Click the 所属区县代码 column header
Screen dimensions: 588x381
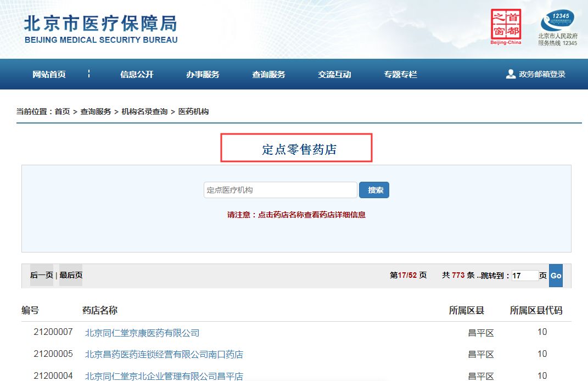[x=536, y=310]
